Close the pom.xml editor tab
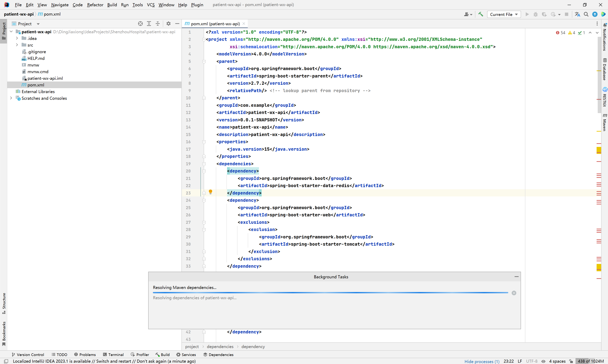 (x=244, y=24)
